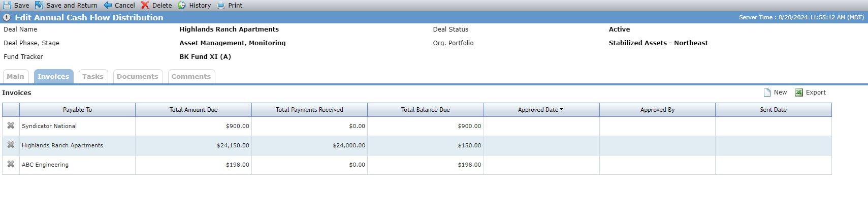Screen dimensions: 868x219
Task: Open the Tasks tab
Action: coord(93,76)
